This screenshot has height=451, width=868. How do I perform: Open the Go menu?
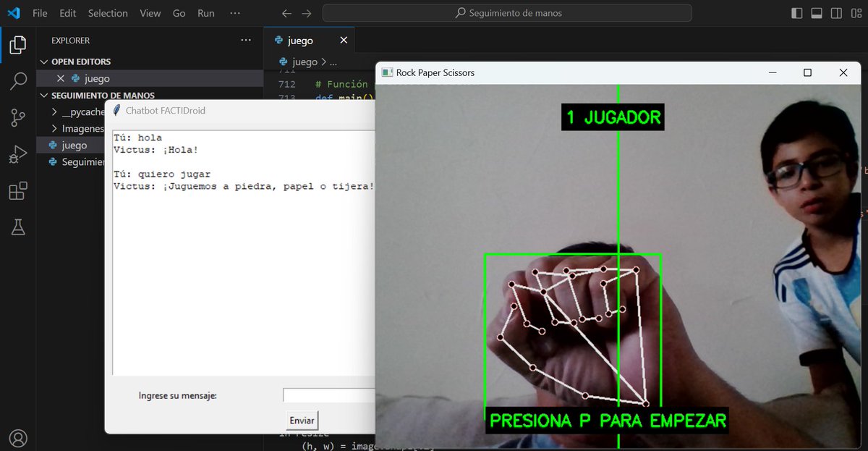point(179,13)
